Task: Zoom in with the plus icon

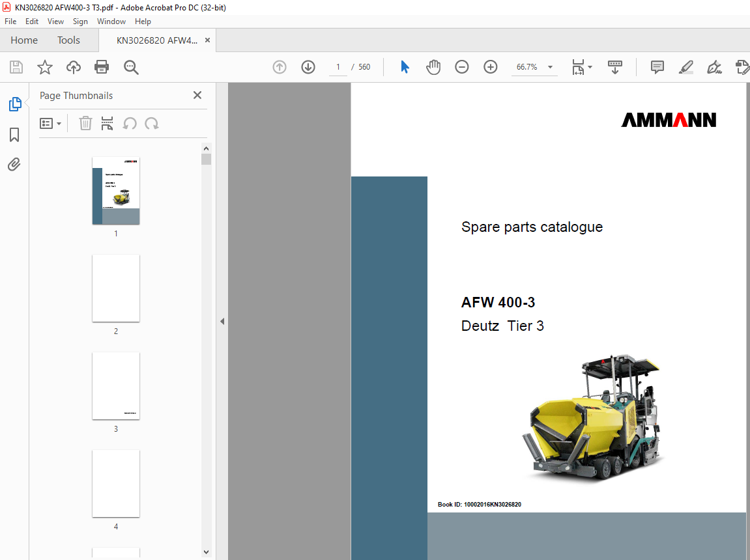Action: 490,67
